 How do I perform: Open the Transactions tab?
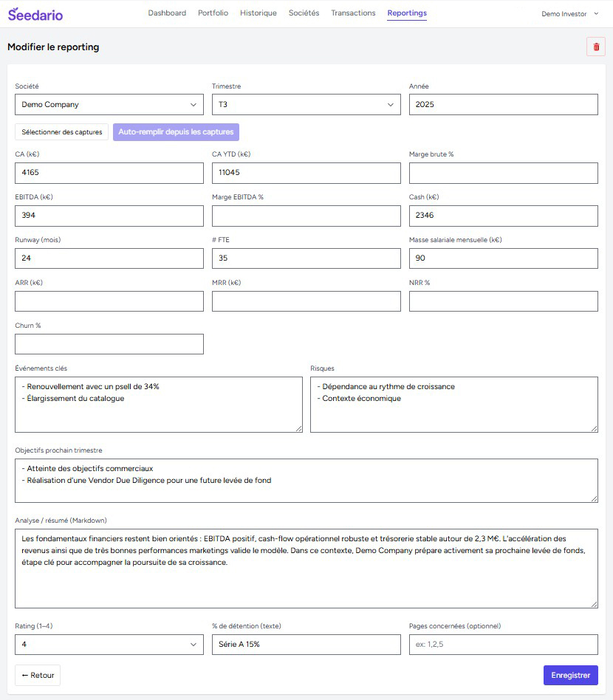tap(353, 13)
